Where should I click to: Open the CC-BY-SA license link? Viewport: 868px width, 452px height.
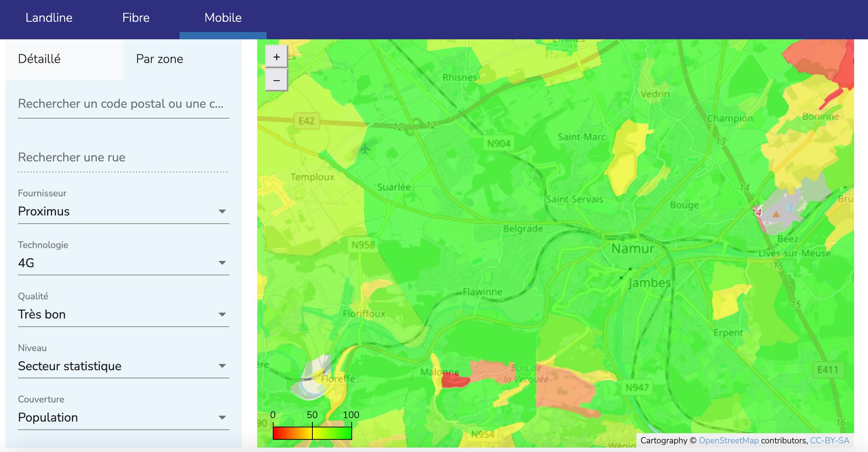[830, 440]
